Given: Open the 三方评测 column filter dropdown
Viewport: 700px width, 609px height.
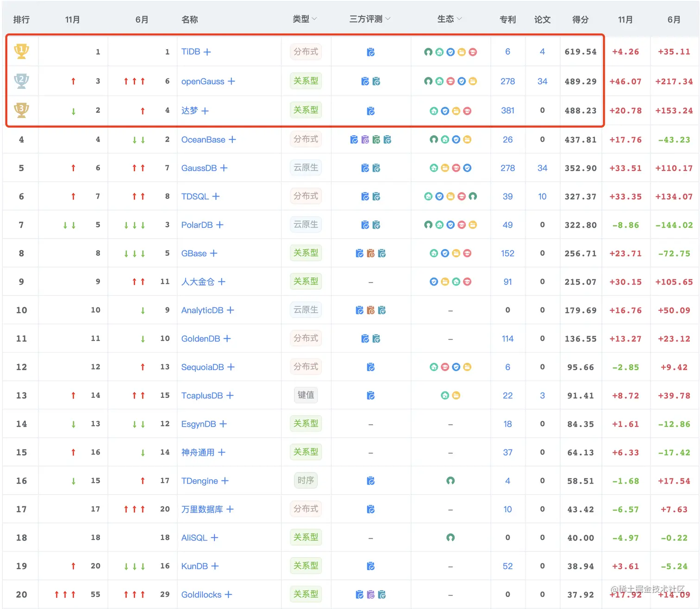Looking at the screenshot, I should (388, 19).
